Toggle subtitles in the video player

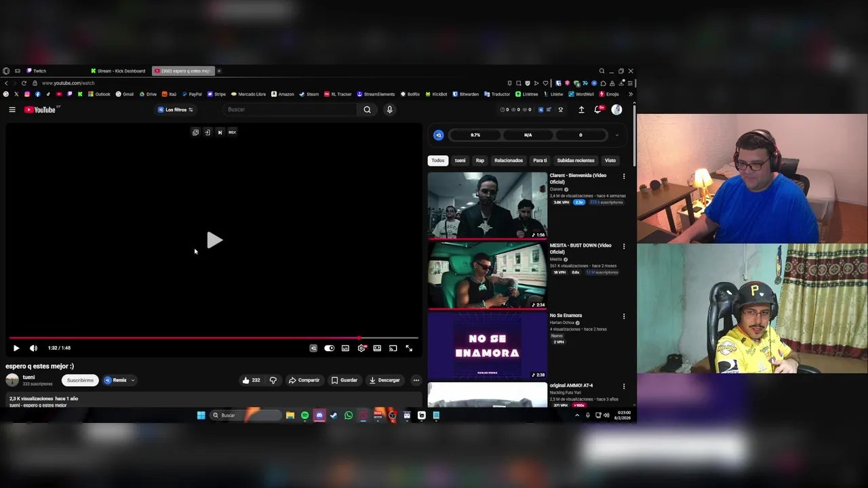[x=345, y=348]
